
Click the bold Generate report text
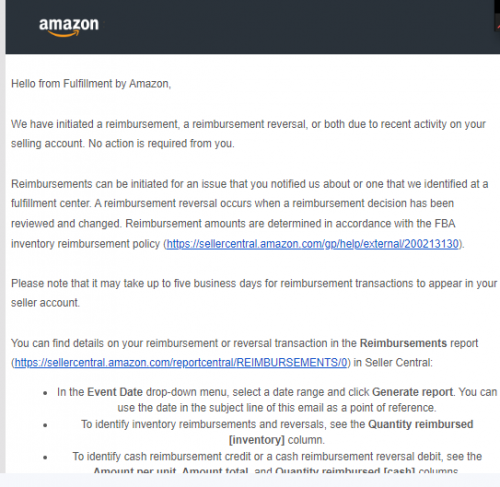[x=413, y=392]
